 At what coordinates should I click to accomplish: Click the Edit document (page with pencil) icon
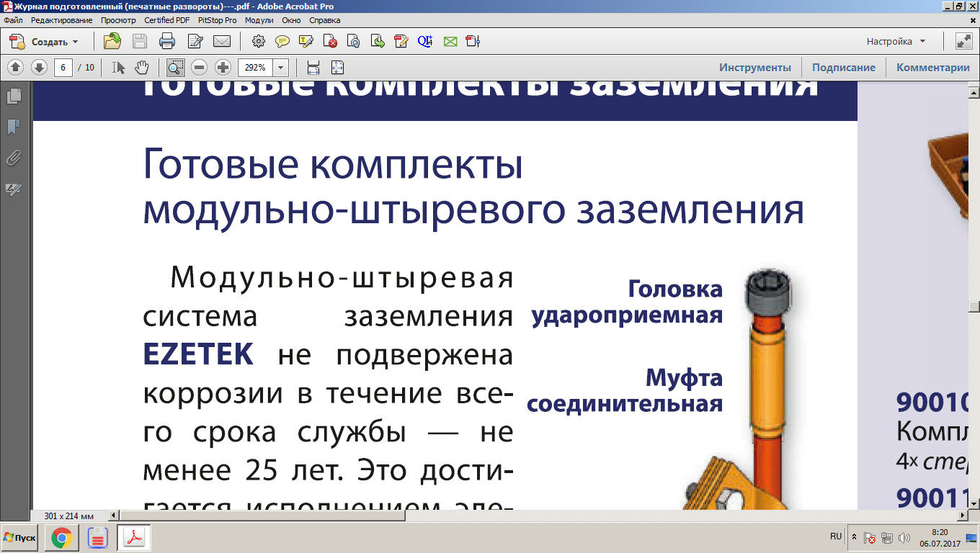195,41
